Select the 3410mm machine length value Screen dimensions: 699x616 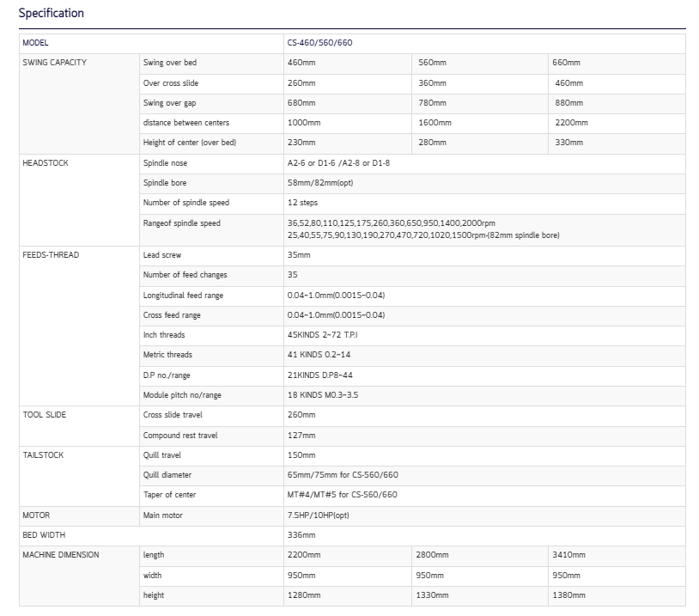(x=568, y=555)
